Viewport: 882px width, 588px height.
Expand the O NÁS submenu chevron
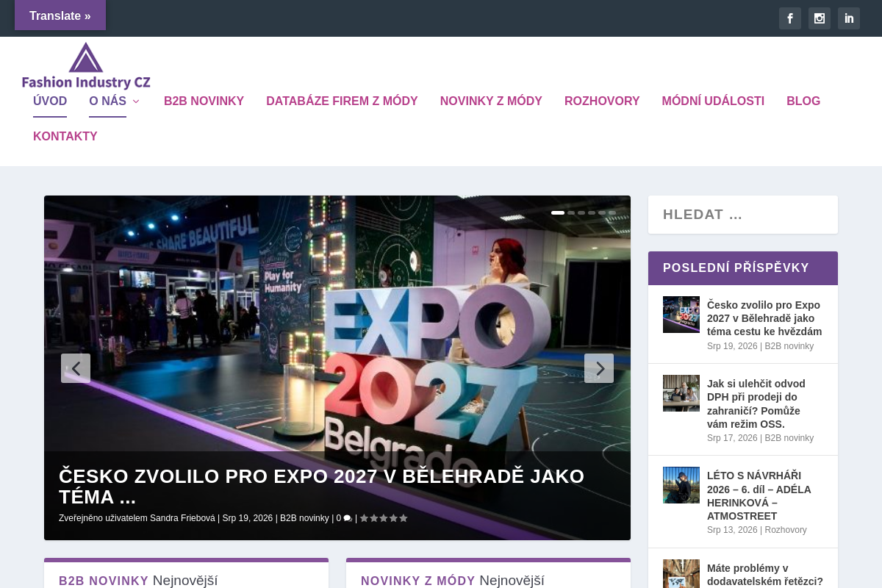coord(136,101)
